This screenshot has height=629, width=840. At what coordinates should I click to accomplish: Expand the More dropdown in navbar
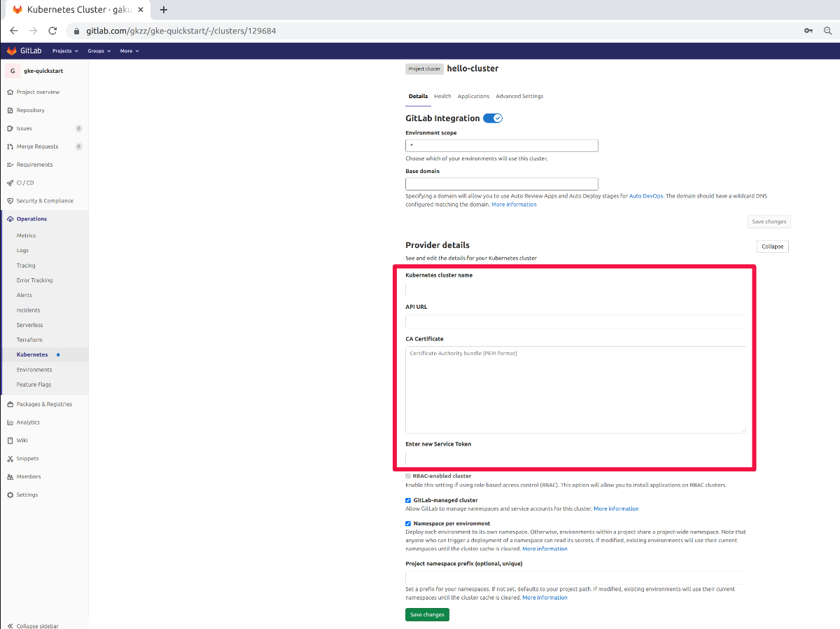(129, 51)
